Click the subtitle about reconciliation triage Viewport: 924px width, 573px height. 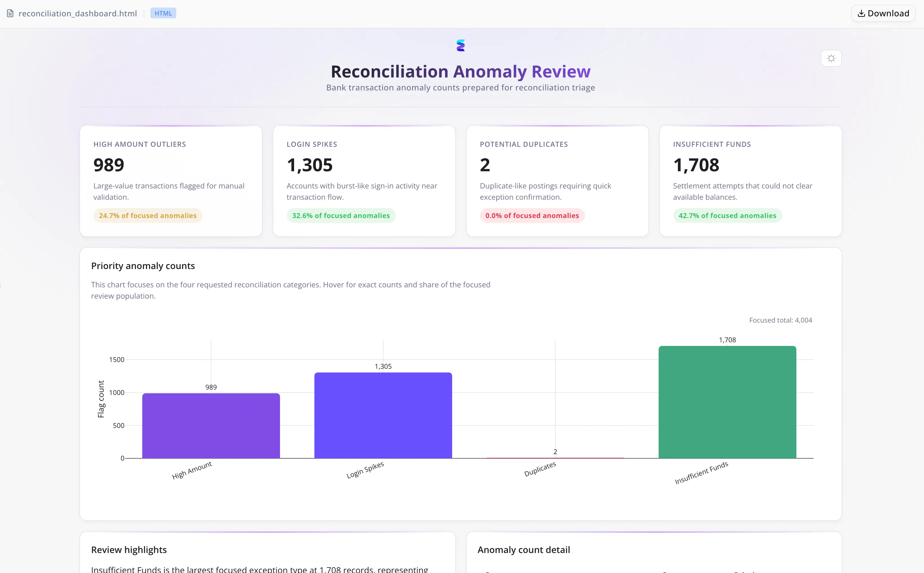[461, 88]
